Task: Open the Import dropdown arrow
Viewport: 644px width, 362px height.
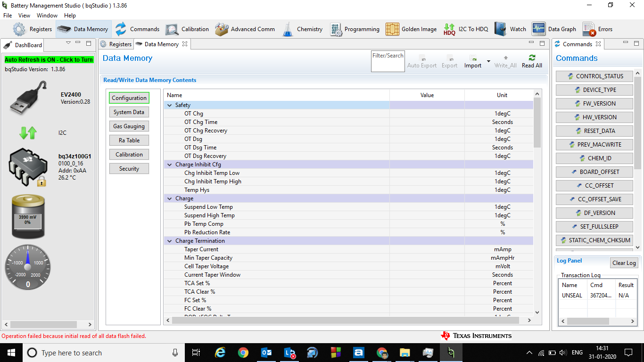Action: (x=488, y=61)
